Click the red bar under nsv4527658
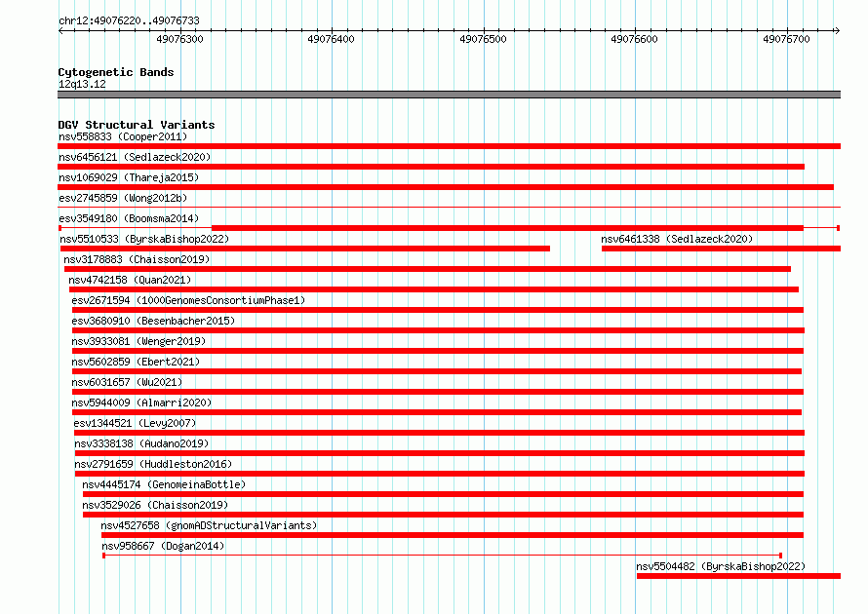This screenshot has width=868, height=614. pyautogui.click(x=453, y=535)
